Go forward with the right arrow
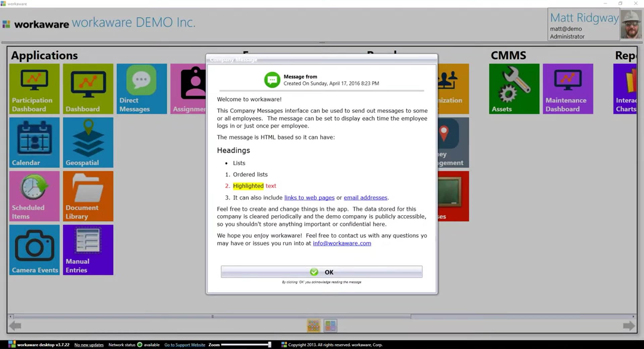Image resolution: width=644 pixels, height=349 pixels. 629,326
